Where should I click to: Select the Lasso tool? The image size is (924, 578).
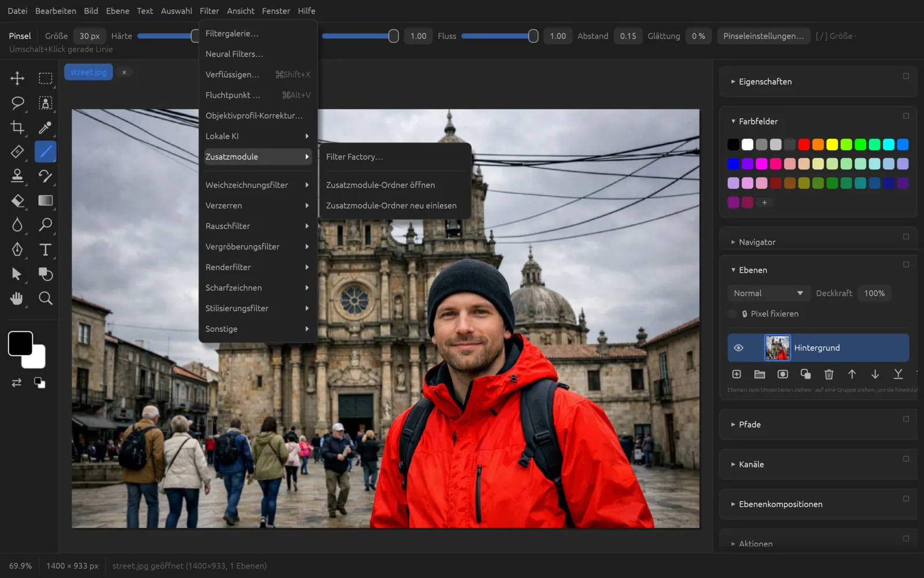click(17, 103)
